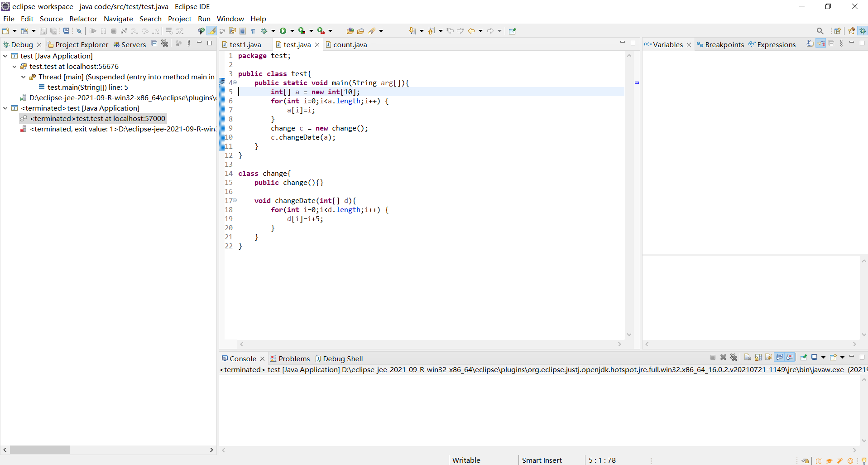Click the Remove All Terminated Launches button

point(734,358)
